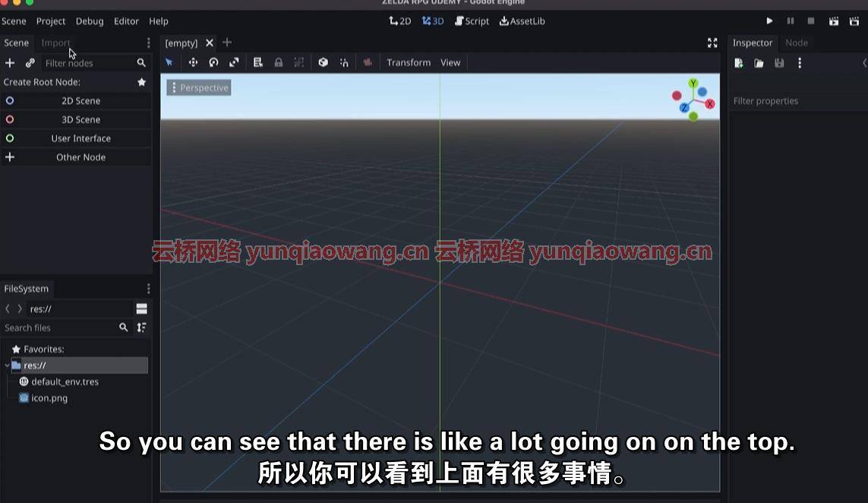
Task: Play the current scene
Action: click(834, 21)
